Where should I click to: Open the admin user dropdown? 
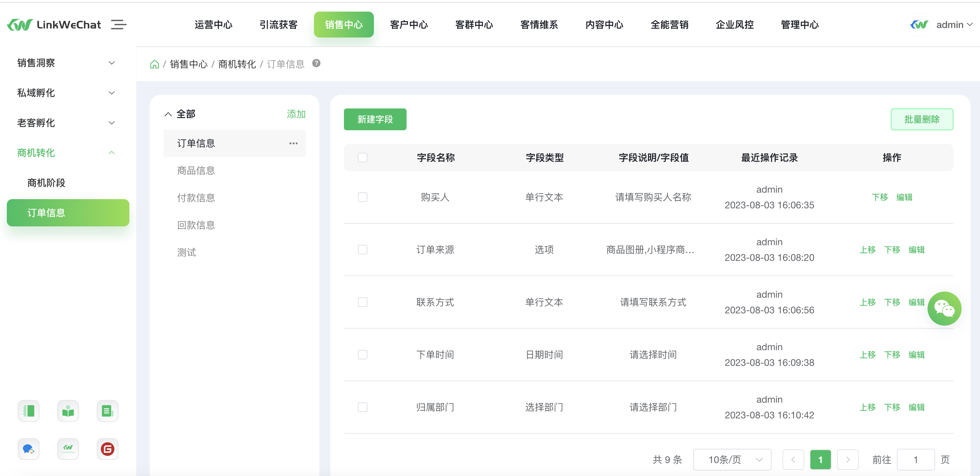point(954,25)
